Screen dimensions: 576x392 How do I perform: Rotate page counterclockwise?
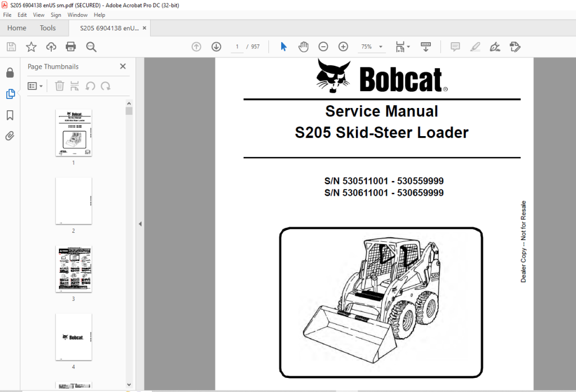point(91,86)
